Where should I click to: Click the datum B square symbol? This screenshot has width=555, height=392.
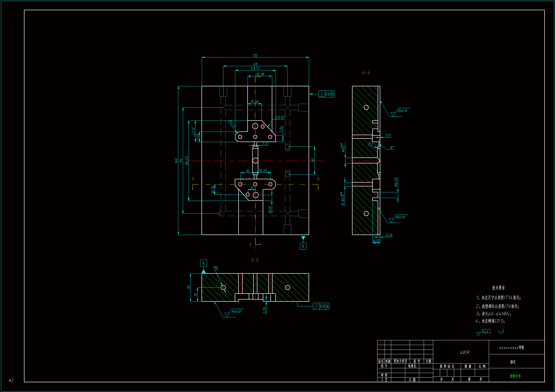pyautogui.click(x=303, y=246)
